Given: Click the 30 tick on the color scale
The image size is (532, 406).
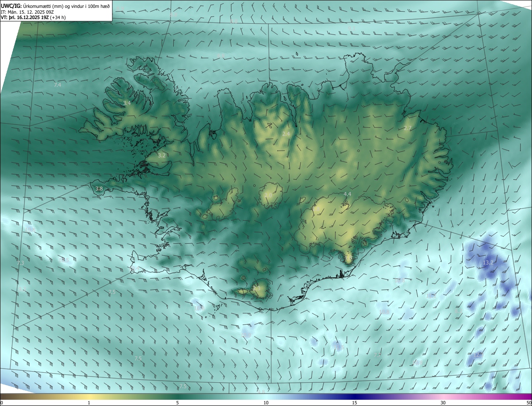Looking at the screenshot, I should (x=443, y=403).
